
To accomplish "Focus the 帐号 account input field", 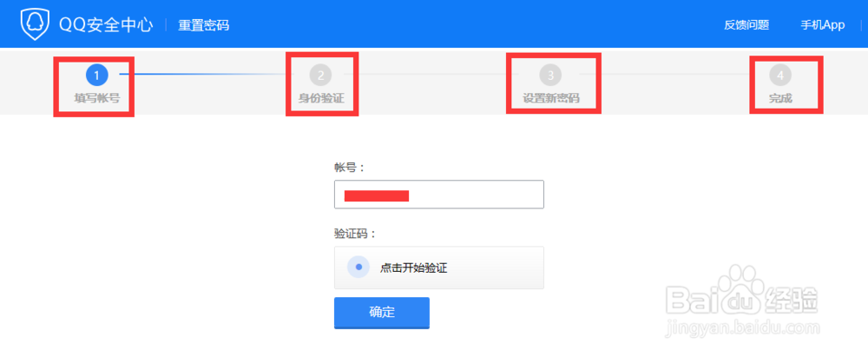I will 439,195.
